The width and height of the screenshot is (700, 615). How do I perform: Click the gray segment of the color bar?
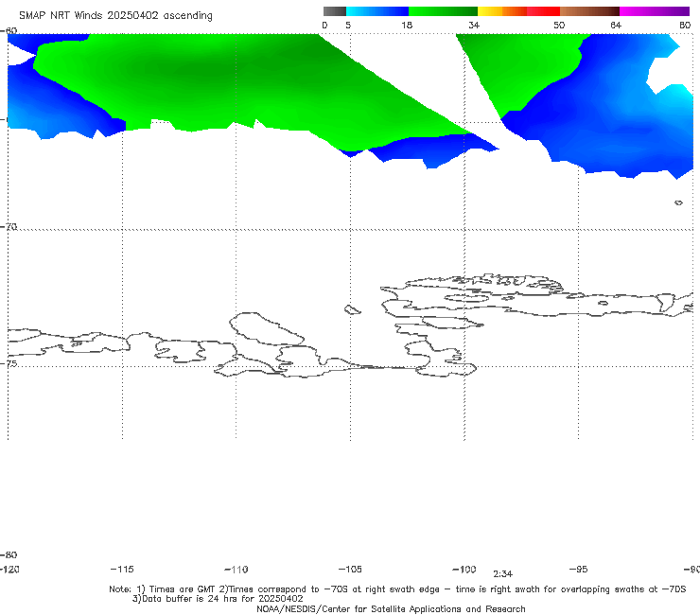(334, 11)
